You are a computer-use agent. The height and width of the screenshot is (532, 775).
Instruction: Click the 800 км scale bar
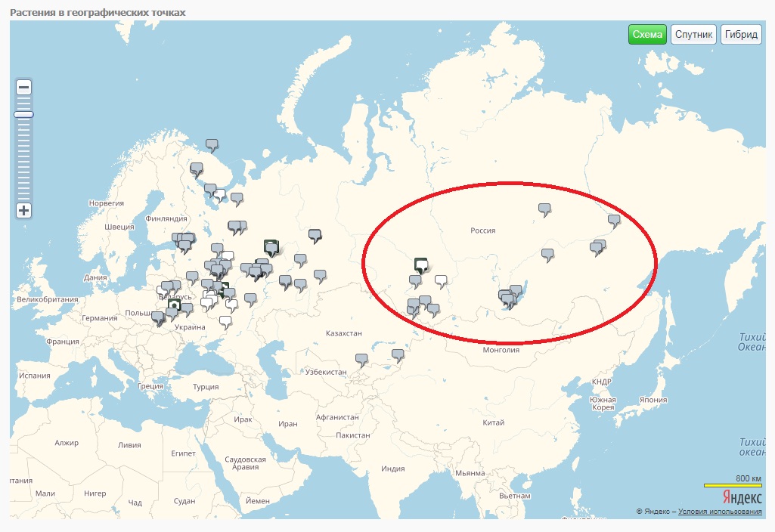(x=731, y=484)
